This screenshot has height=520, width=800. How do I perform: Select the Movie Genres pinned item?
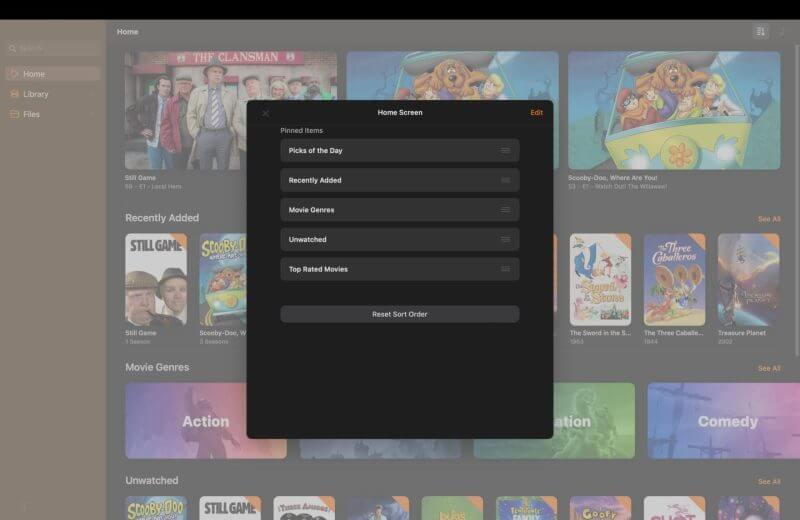coord(400,210)
